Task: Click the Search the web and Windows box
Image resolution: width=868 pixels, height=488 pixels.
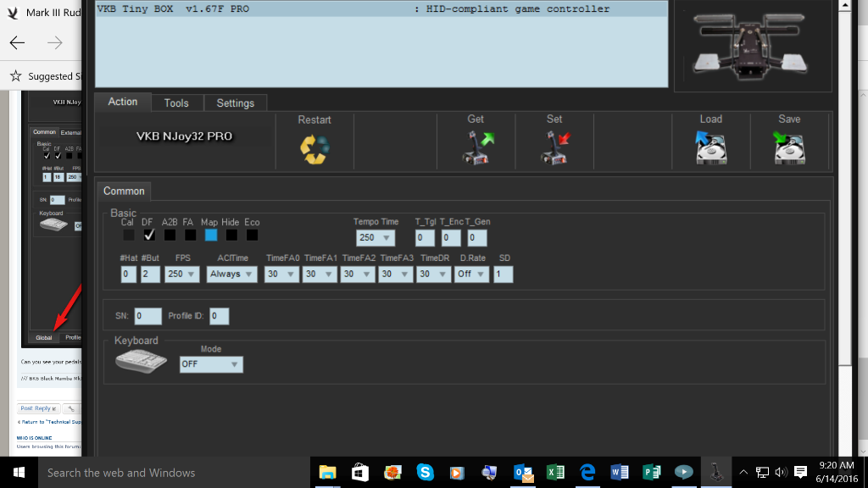Action: pos(173,473)
